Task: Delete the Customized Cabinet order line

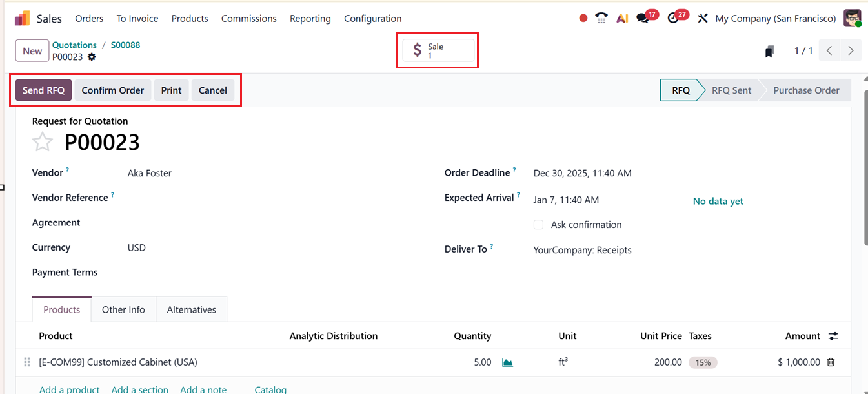Action: [x=831, y=362]
